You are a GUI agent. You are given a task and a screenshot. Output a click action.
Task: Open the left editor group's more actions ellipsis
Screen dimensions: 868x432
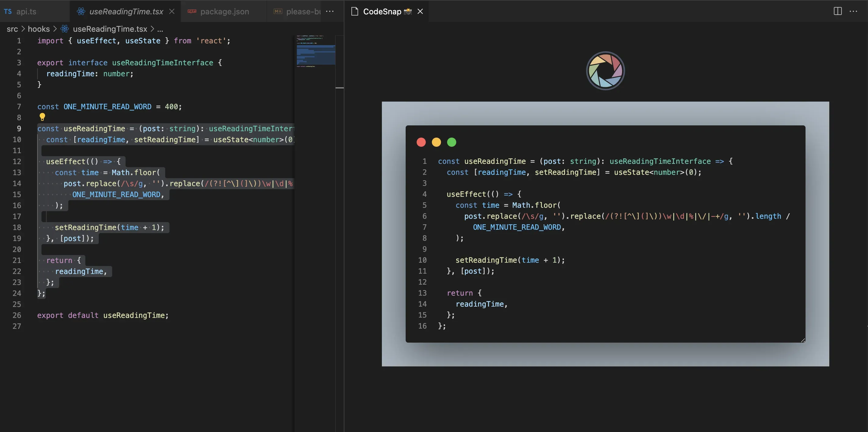[x=330, y=11]
